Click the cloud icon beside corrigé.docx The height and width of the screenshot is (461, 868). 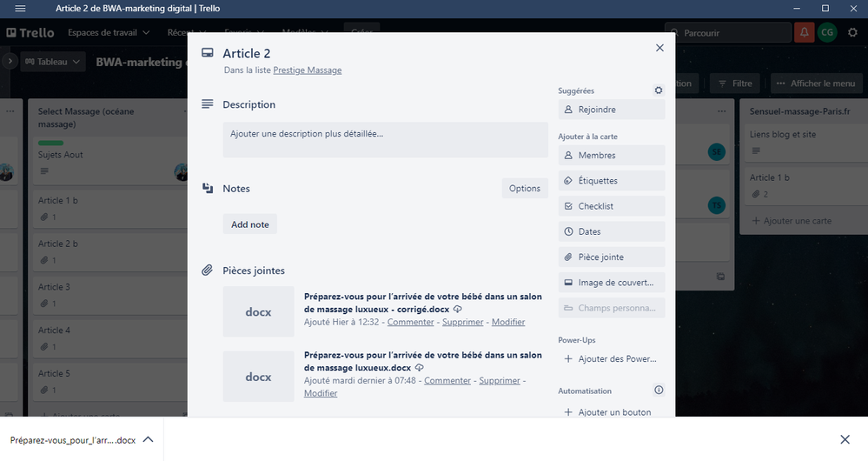(x=457, y=309)
